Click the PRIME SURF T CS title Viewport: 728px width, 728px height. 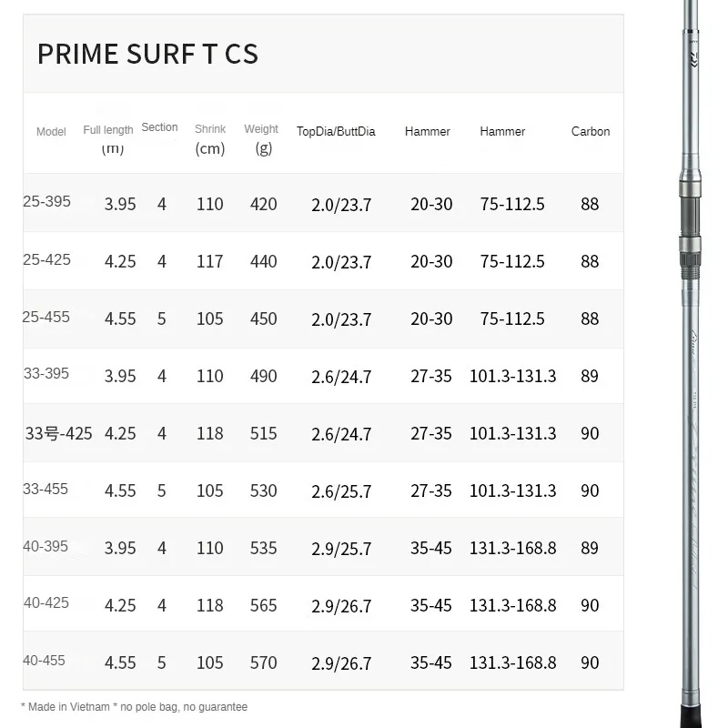coord(147,54)
